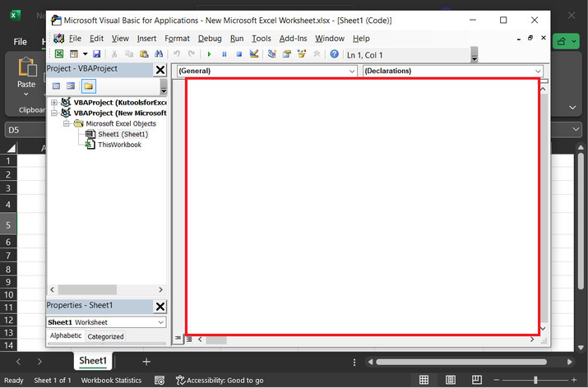Click the Paste button in Excel ribbon
This screenshot has width=588, height=388.
[x=26, y=76]
